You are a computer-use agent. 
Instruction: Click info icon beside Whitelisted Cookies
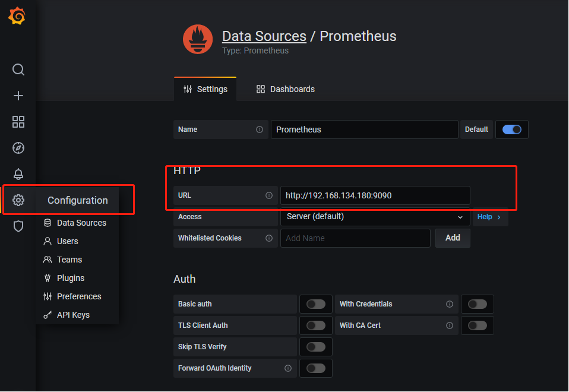pos(269,238)
